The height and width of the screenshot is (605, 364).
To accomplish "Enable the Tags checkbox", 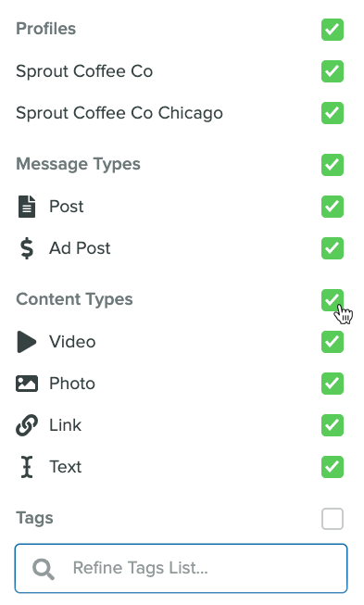I will 333,519.
